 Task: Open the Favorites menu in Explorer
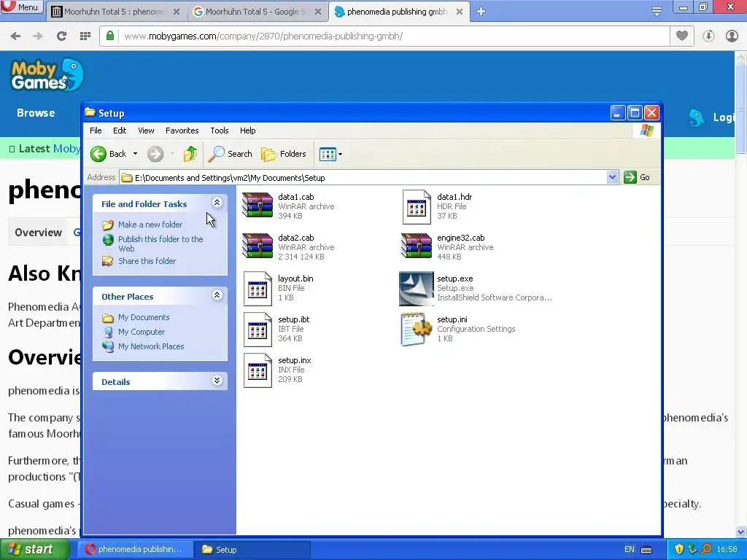point(182,131)
